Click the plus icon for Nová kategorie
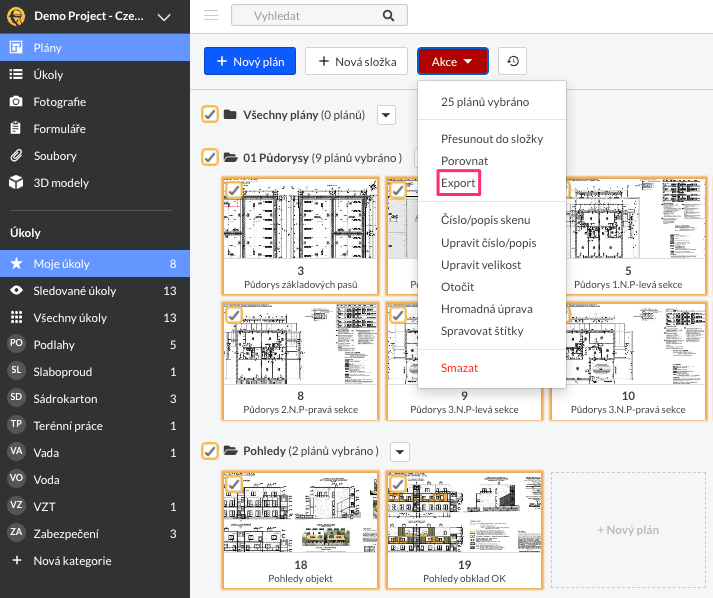The width and height of the screenshot is (713, 598). [17, 560]
